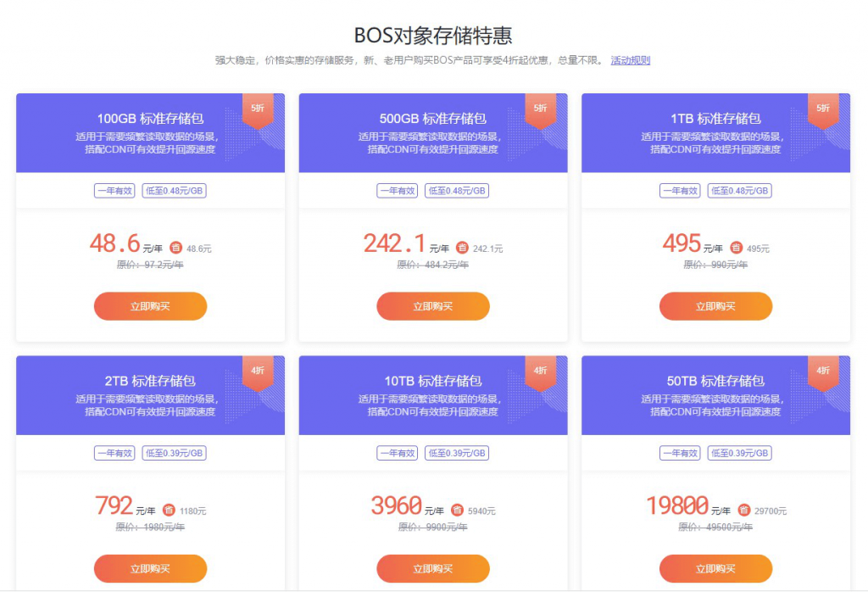Click 立即购买 on the 500GB storage package
This screenshot has width=868, height=592.
[433, 306]
